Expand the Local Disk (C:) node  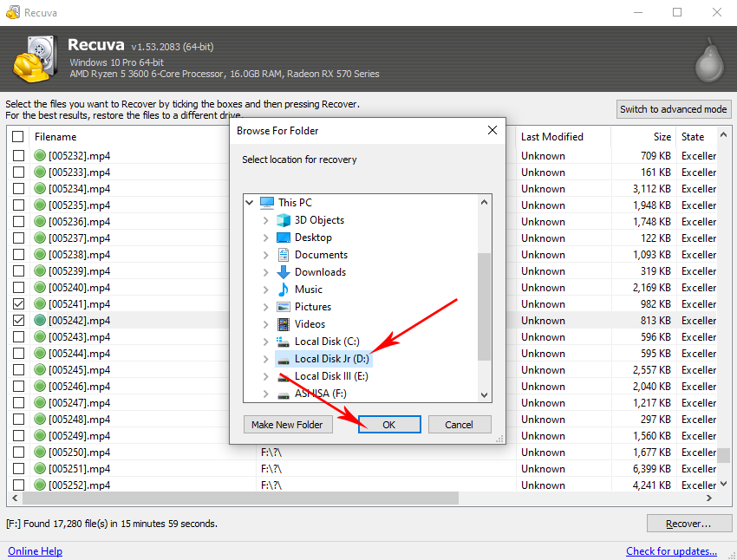point(266,342)
